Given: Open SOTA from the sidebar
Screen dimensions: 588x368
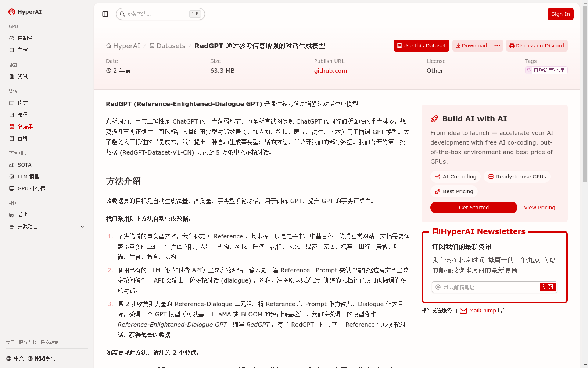Looking at the screenshot, I should 24,164.
